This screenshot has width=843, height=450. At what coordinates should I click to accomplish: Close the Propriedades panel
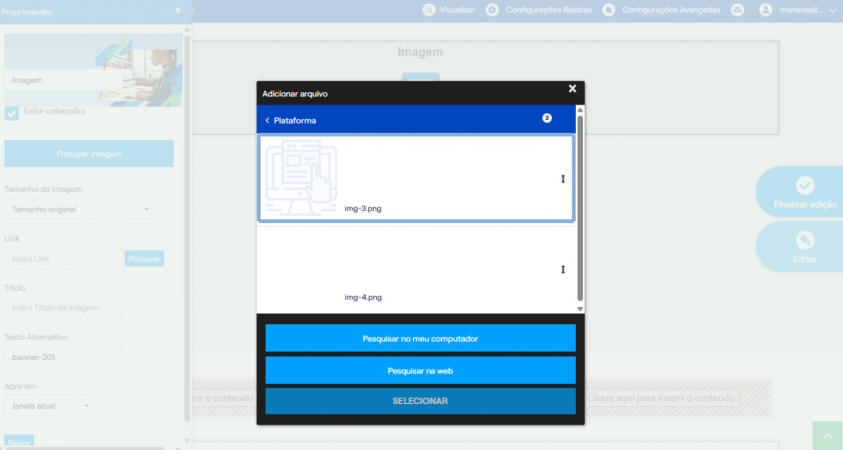(178, 10)
